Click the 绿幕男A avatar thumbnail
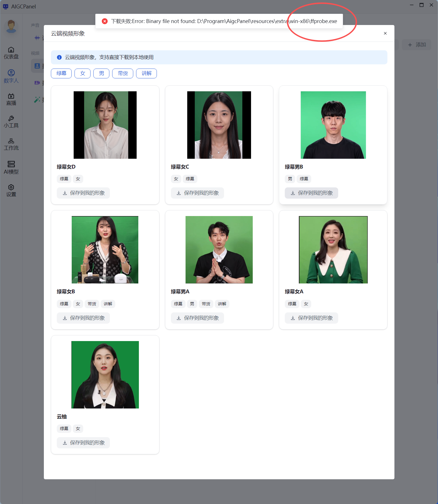 pyautogui.click(x=219, y=250)
